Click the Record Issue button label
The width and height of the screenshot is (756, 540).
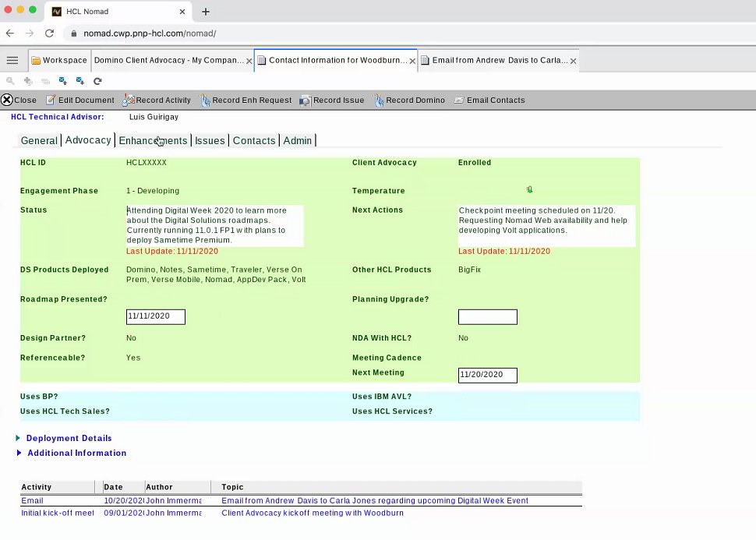(x=339, y=101)
